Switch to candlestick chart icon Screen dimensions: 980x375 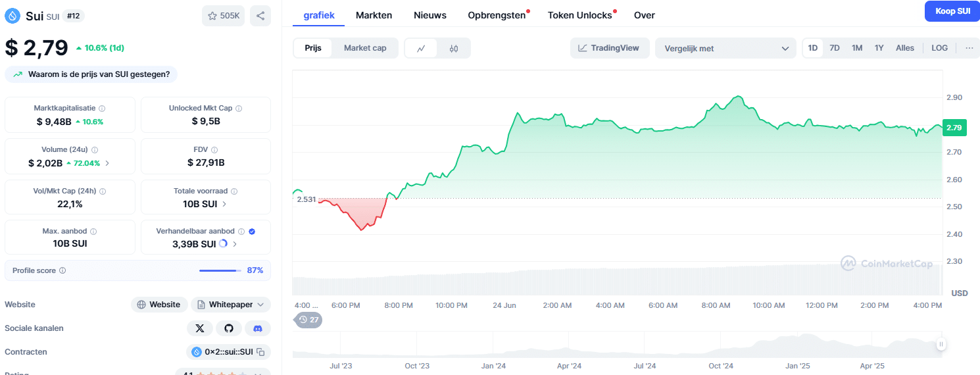click(454, 48)
